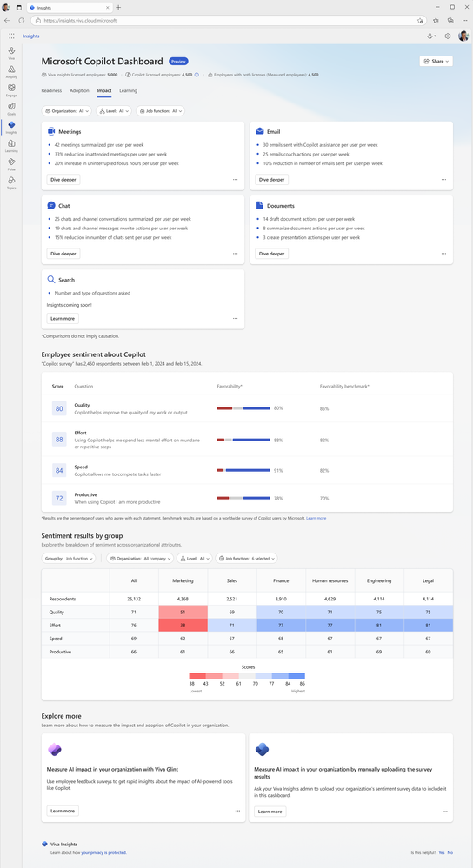Click Dive deeper on Meetings card
The image size is (473, 868).
point(63,179)
